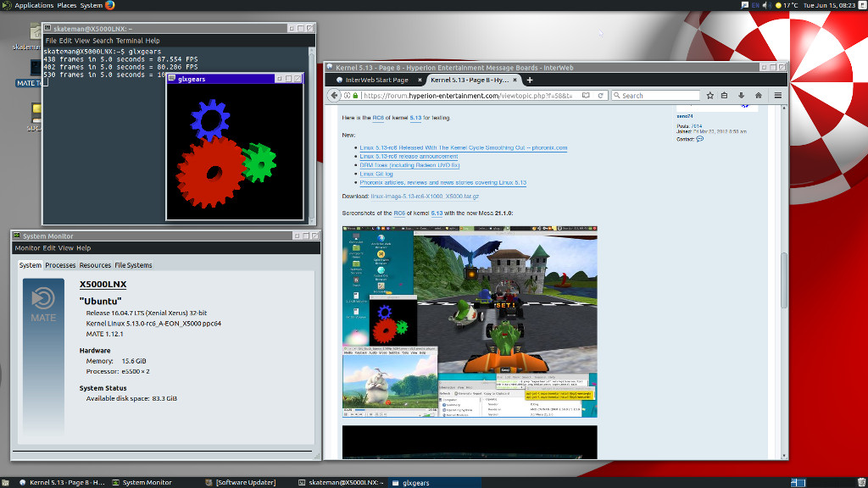This screenshot has height=488, width=868.
Task: Select the System tab in System Monitor
Action: click(30, 265)
